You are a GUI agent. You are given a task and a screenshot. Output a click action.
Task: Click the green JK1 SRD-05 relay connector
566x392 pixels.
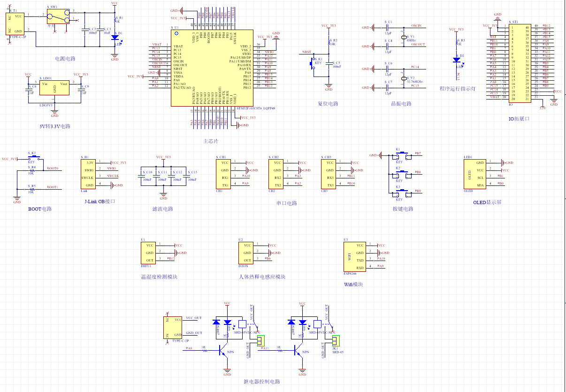click(x=335, y=341)
